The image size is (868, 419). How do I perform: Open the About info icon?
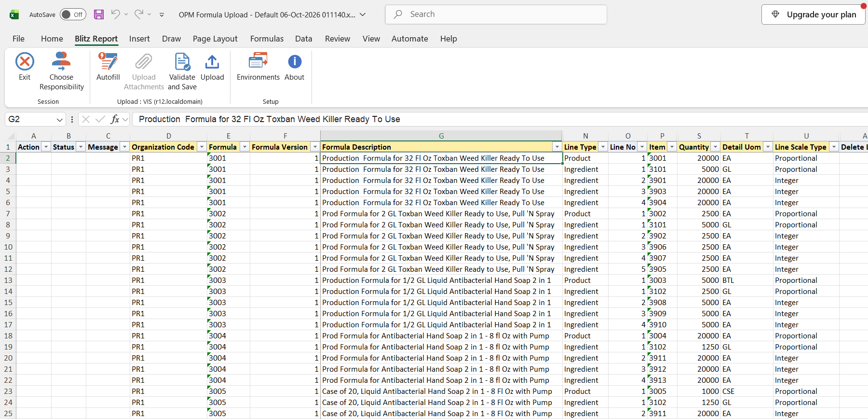click(x=295, y=62)
